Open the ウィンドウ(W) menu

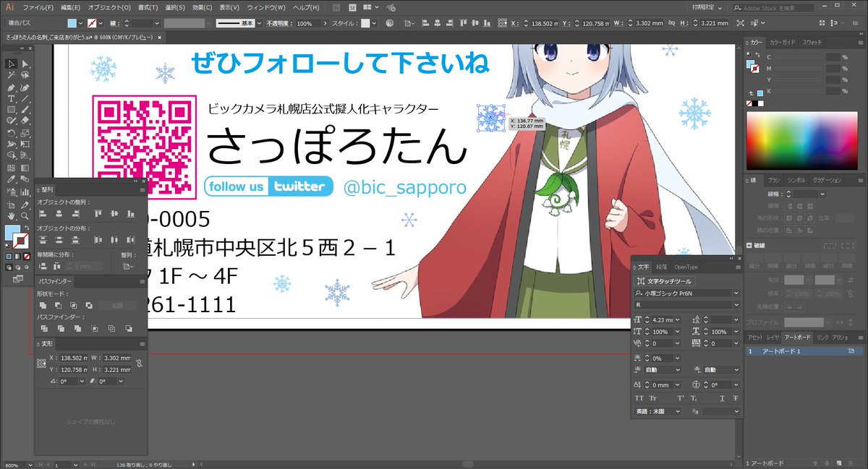[x=266, y=7]
